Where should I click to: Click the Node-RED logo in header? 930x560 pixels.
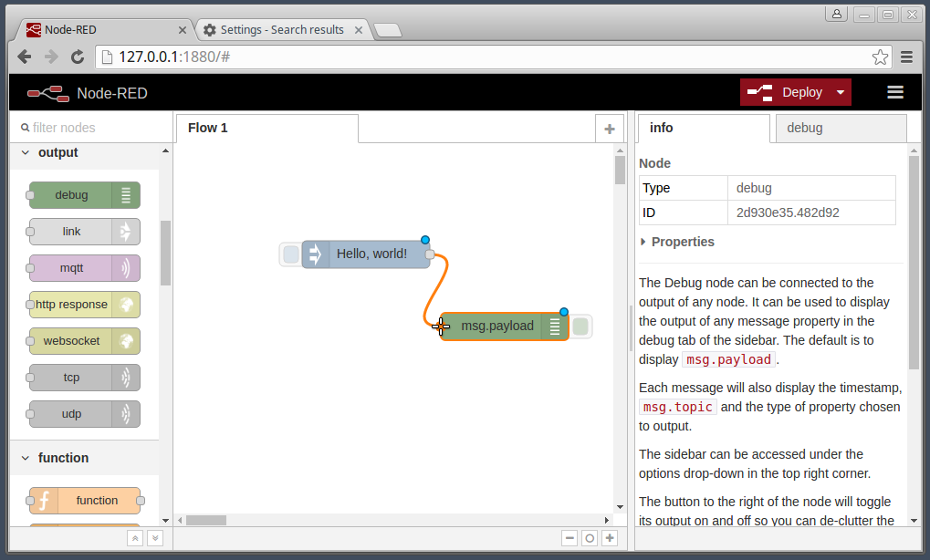(48, 93)
